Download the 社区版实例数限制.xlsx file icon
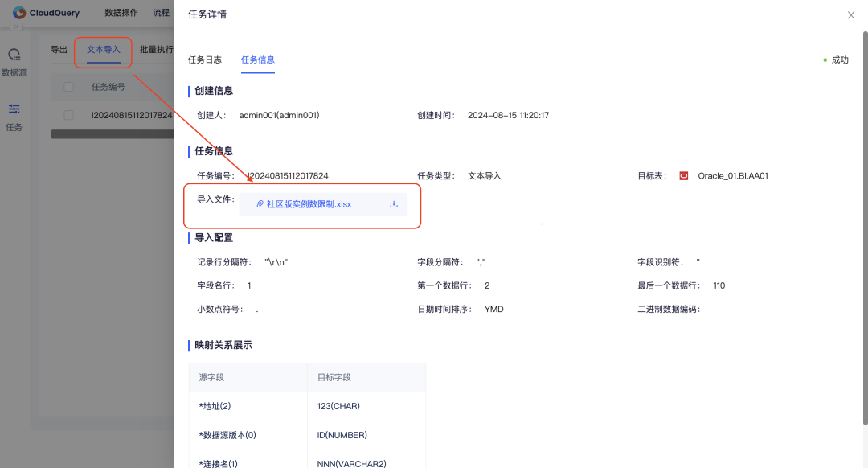 (x=394, y=203)
